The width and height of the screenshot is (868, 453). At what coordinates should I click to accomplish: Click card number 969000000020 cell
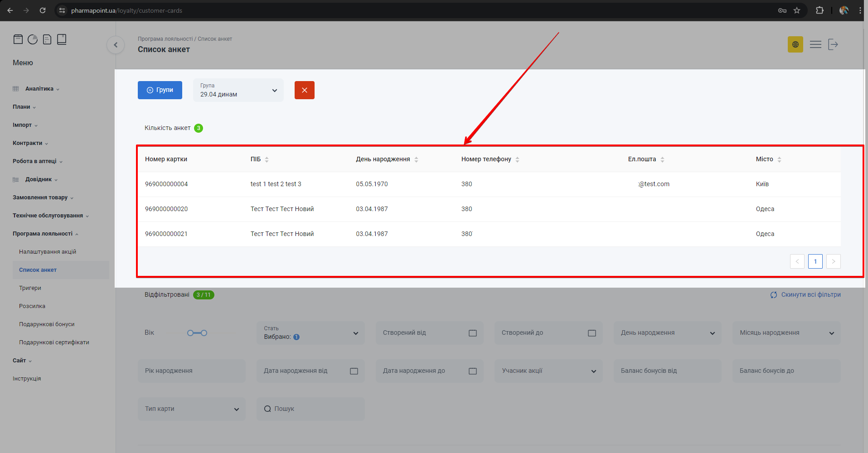coord(166,209)
